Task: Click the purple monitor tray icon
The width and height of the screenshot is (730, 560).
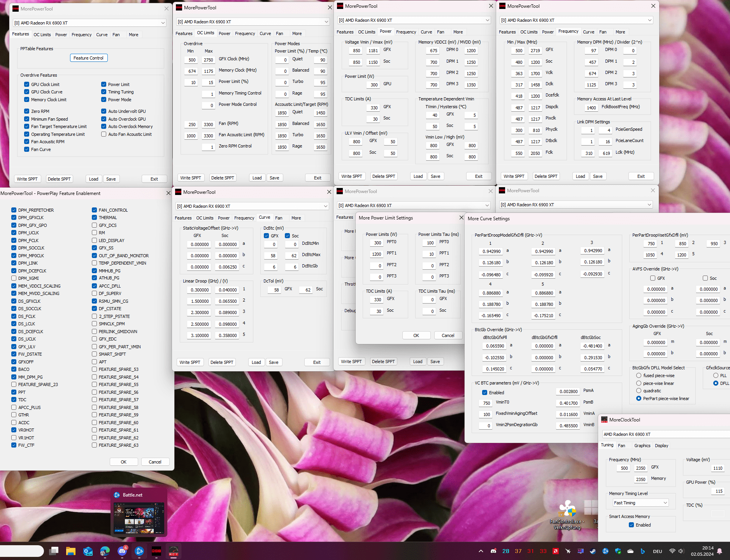Action: 581,551
